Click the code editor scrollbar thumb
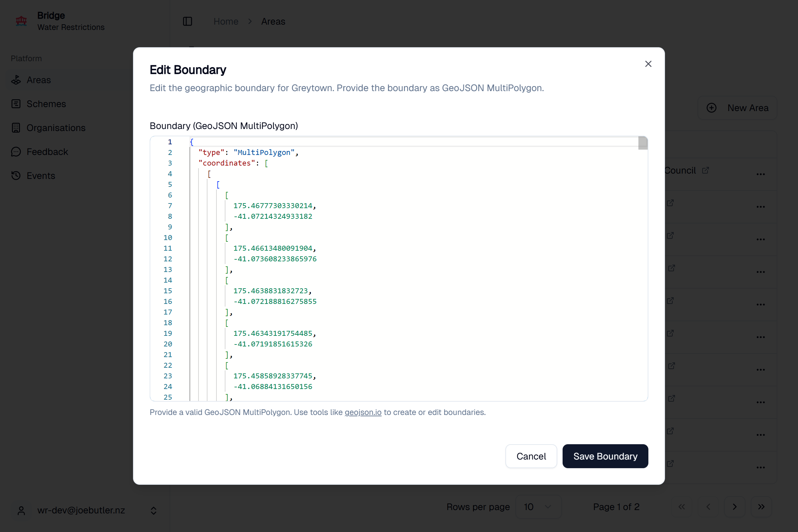The width and height of the screenshot is (798, 532). 643,143
